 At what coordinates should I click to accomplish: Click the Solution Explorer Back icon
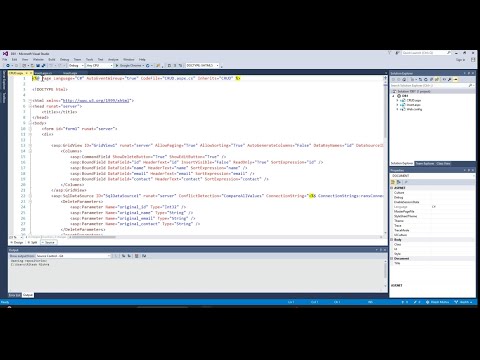[x=394, y=80]
